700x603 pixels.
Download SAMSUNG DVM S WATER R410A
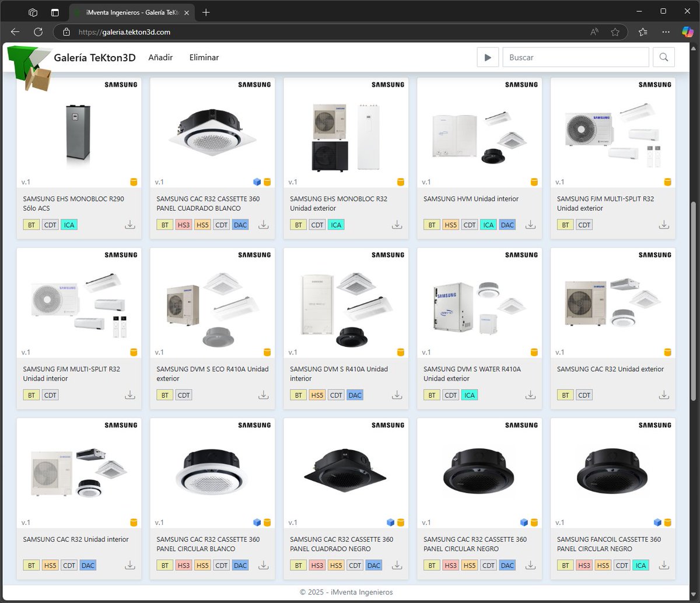click(530, 395)
